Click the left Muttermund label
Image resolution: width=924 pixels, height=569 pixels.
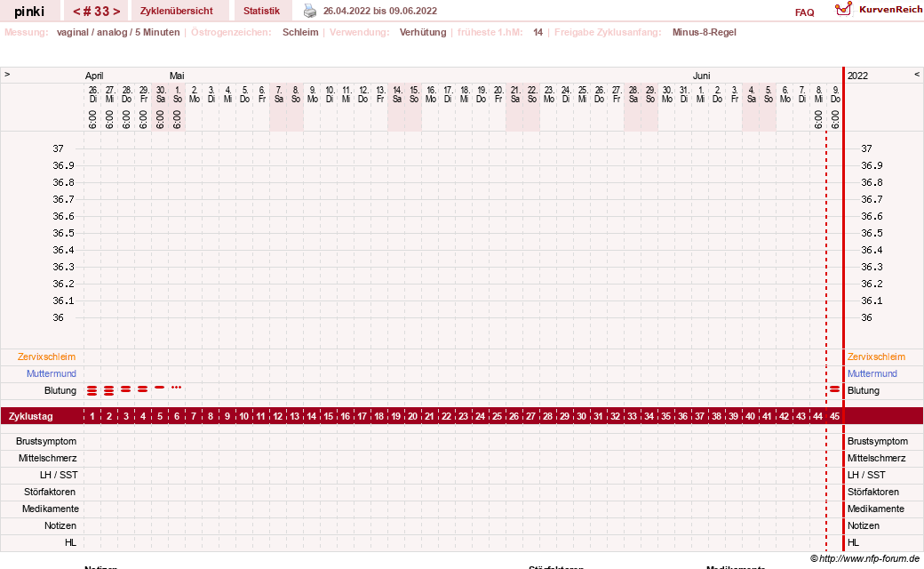pyautogui.click(x=52, y=373)
